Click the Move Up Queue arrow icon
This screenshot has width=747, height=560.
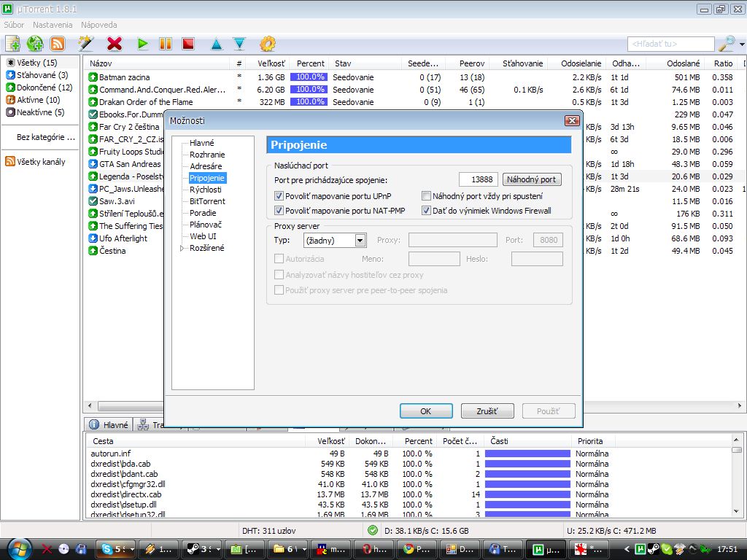216,44
